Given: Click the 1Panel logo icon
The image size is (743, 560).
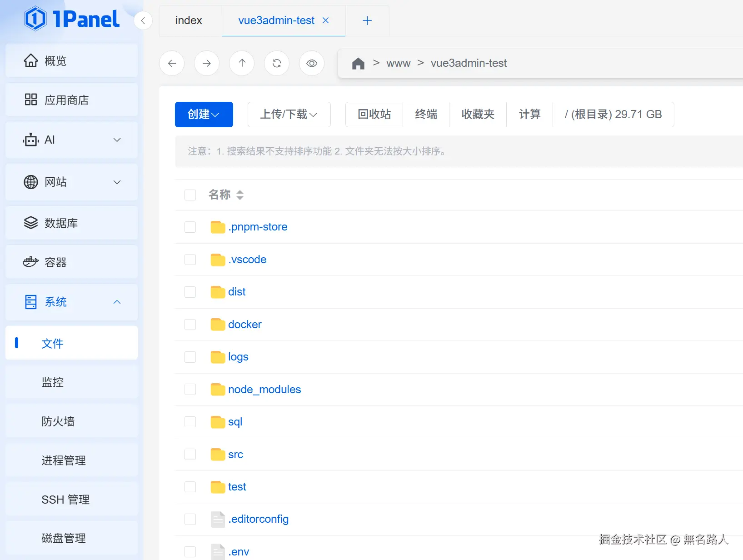Looking at the screenshot, I should coord(35,19).
